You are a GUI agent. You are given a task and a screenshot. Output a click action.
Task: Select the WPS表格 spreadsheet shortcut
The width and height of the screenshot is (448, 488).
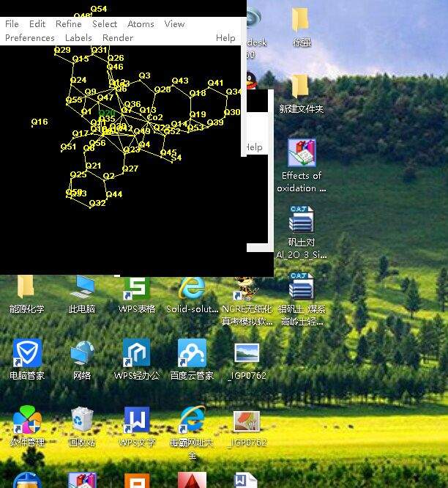[137, 288]
